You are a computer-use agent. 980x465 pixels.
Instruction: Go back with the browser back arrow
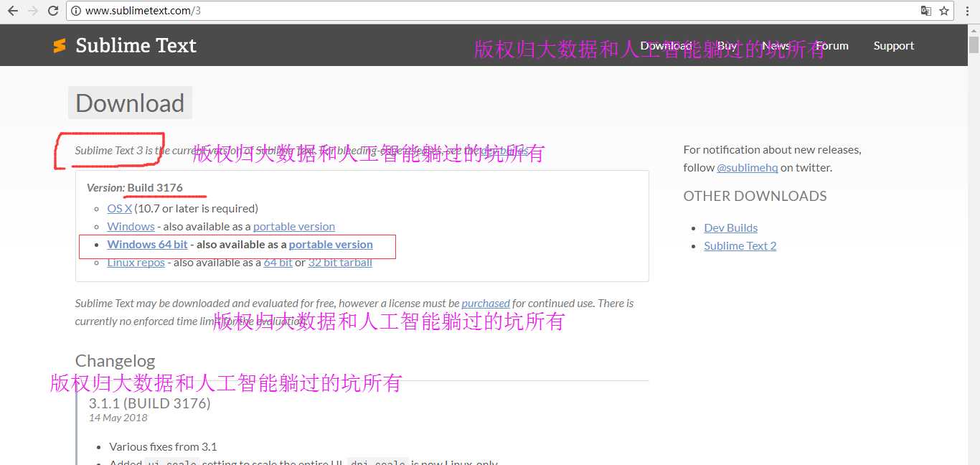point(12,11)
